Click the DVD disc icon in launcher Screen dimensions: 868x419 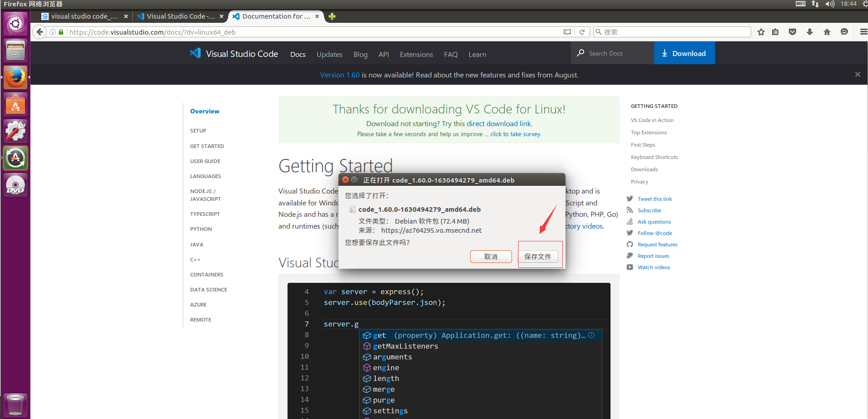click(15, 184)
